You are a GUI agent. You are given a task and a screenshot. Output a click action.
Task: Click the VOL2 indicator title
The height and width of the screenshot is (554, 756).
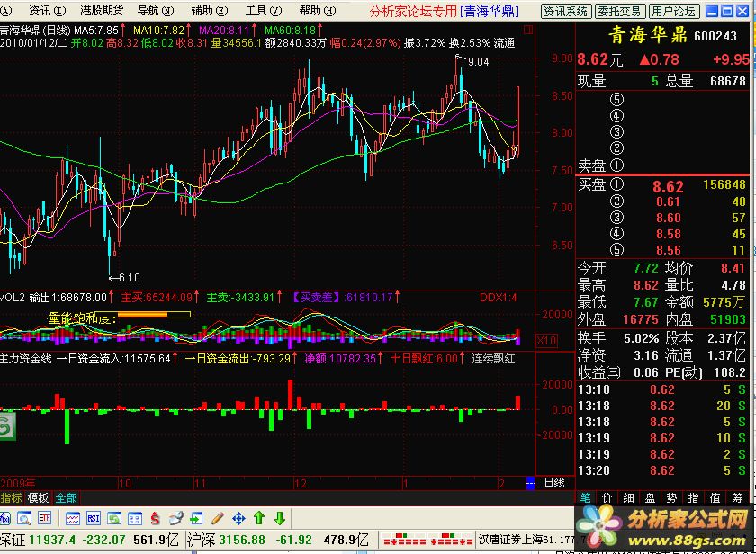(12, 297)
